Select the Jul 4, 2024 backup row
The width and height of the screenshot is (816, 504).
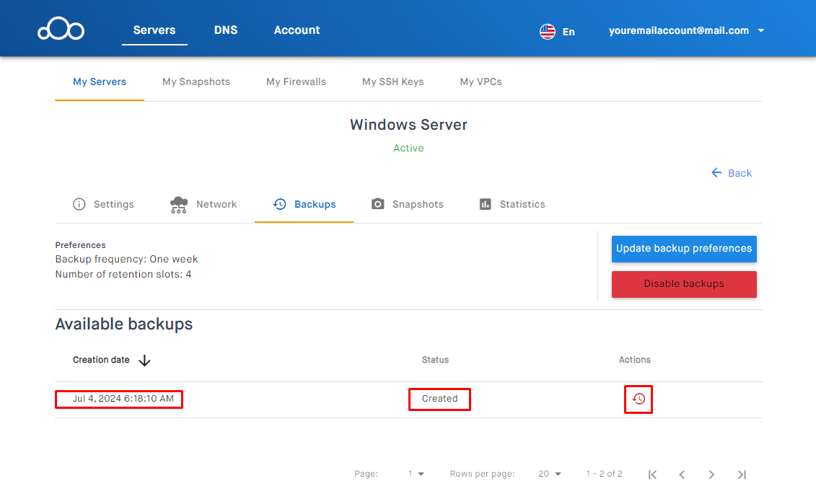[x=123, y=399]
